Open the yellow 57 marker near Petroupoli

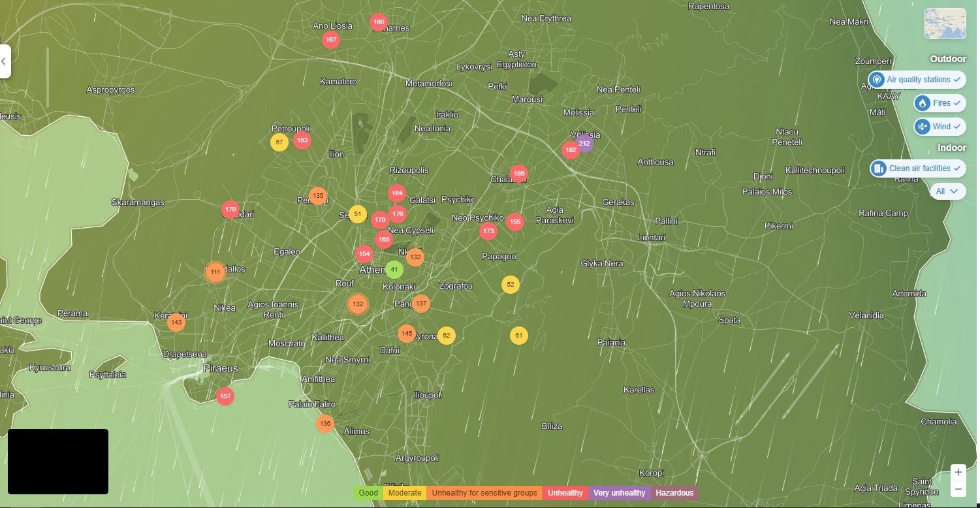(279, 142)
